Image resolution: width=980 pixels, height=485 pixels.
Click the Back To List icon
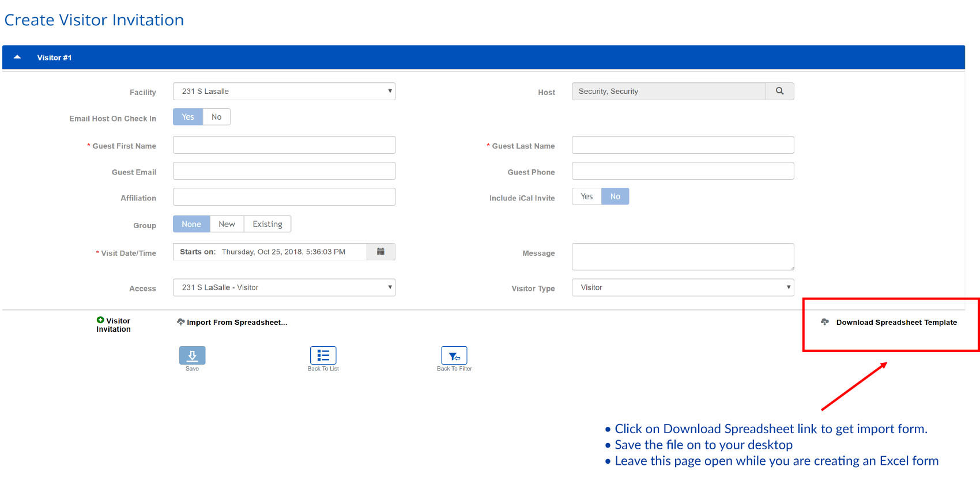tap(323, 355)
